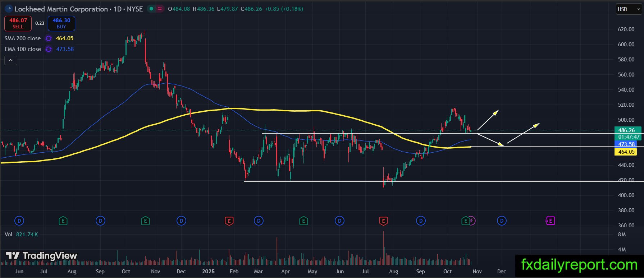Collapse the indicator legend with the chevron
The width and height of the screenshot is (644, 278).
click(x=10, y=60)
